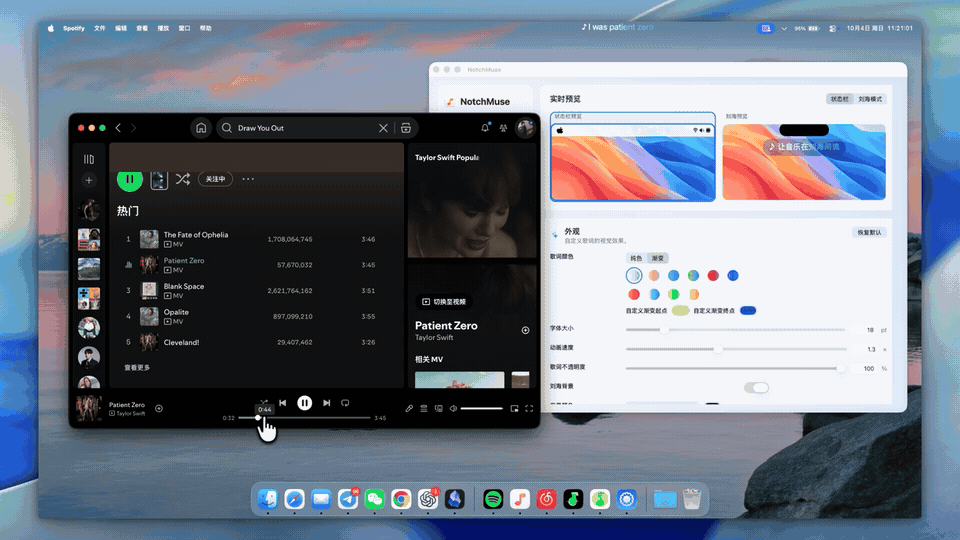The width and height of the screenshot is (960, 540).
Task: Click the 关注中 following button
Action: pos(216,179)
